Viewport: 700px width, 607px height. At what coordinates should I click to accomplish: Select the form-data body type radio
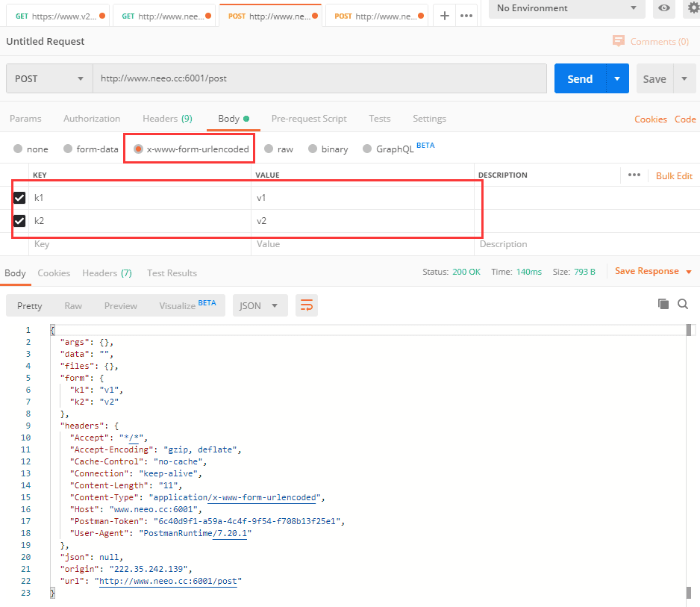68,149
